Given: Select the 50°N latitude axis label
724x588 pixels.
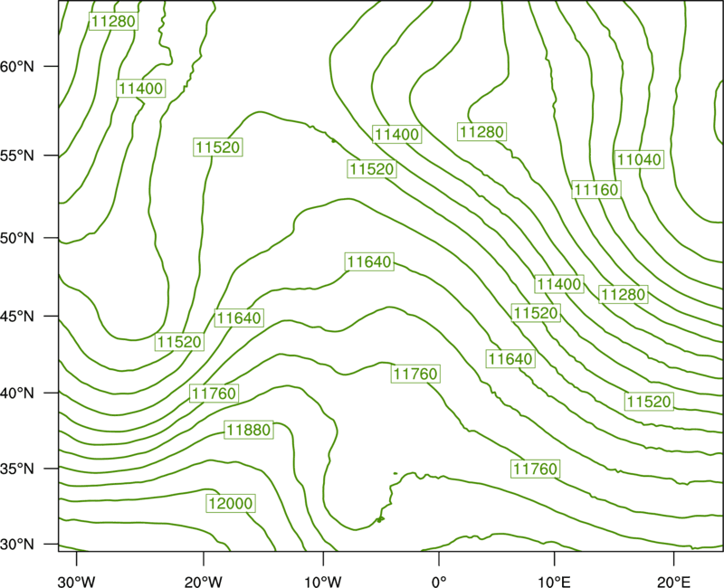Looking at the screenshot, I should pos(17,238).
